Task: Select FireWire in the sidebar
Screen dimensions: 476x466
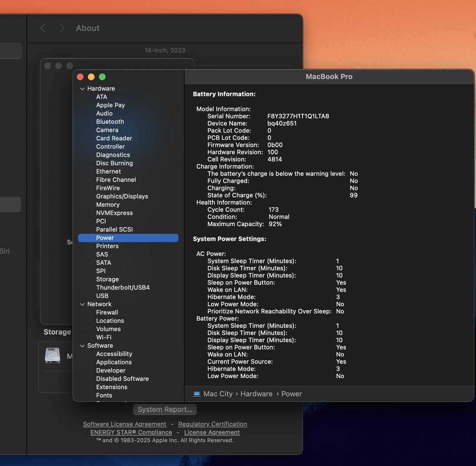Action: click(x=108, y=188)
